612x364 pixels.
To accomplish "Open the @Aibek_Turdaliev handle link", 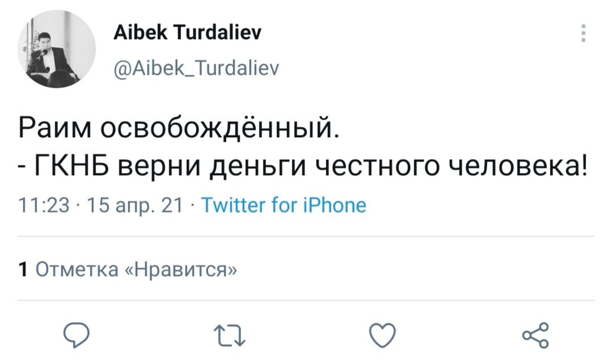I will pos(196,68).
